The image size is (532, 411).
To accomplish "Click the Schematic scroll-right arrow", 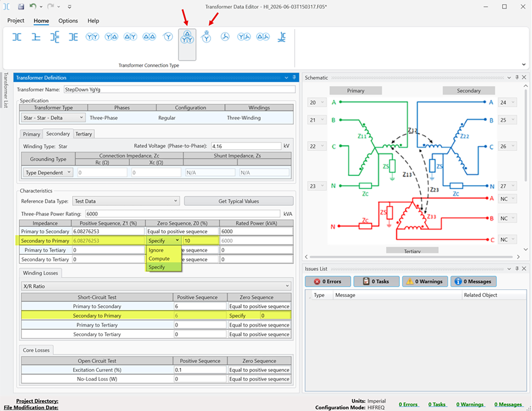I will pos(518,257).
